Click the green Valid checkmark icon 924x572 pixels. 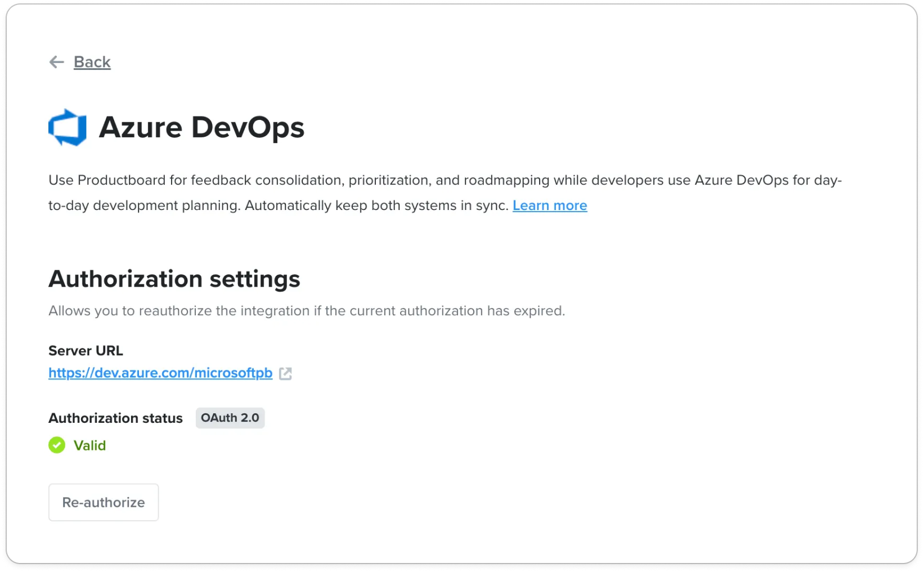(x=57, y=445)
